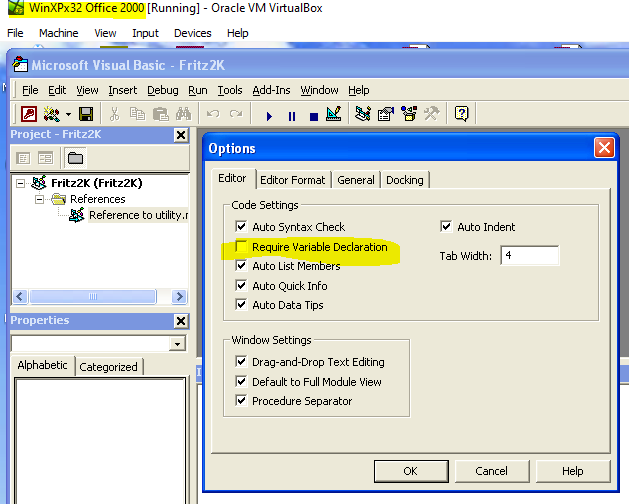The width and height of the screenshot is (629, 504).
Task: Toggle the Auto Data Tips checkbox
Action: pyautogui.click(x=241, y=305)
